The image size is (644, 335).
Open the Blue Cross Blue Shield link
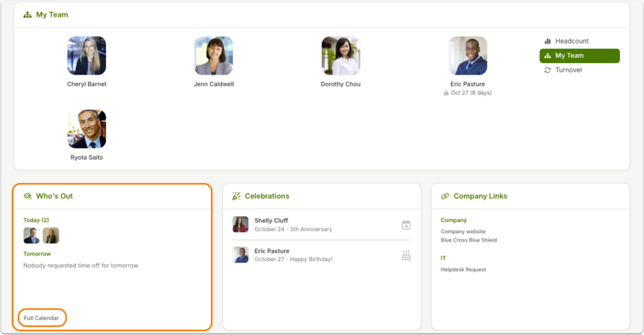click(469, 240)
